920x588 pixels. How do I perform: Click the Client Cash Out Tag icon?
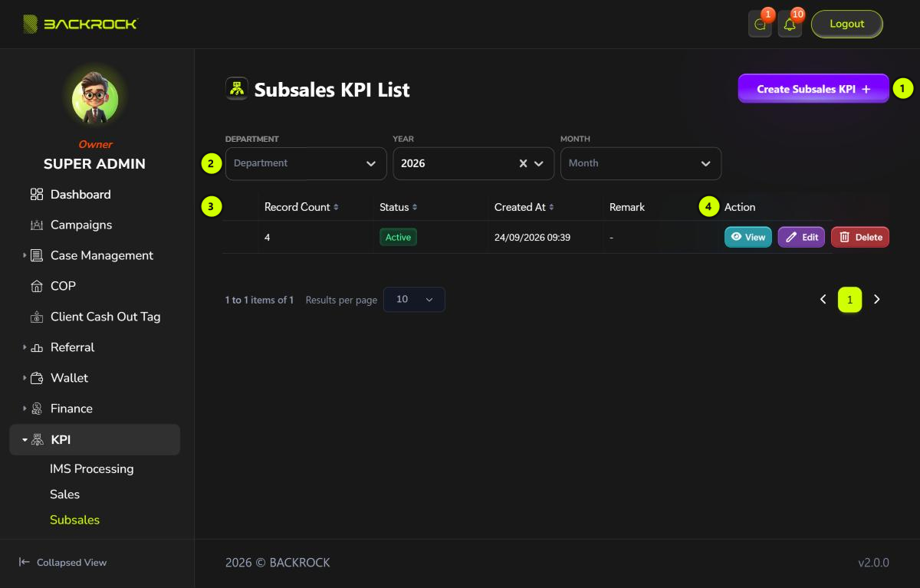[x=37, y=317]
